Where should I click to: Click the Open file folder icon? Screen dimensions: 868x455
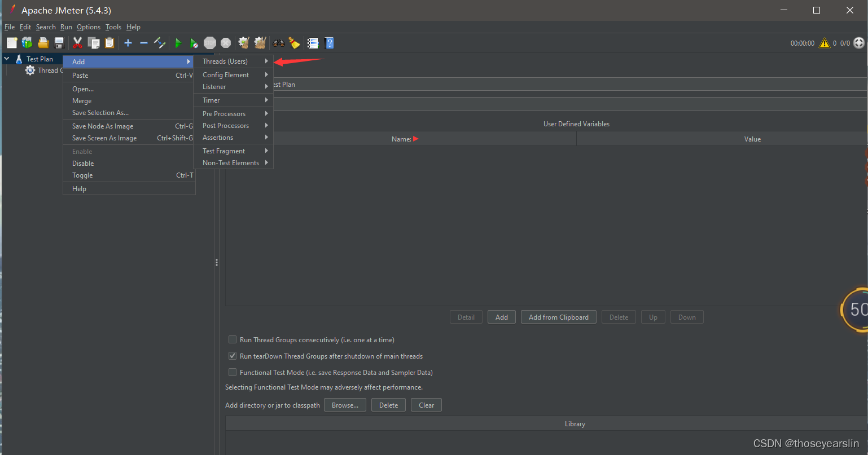(x=43, y=43)
